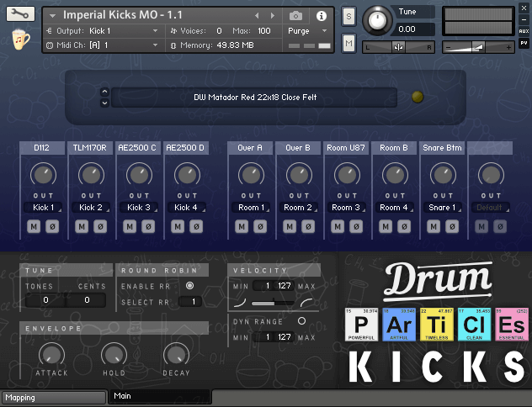The image size is (532, 407).
Task: Select the Essential Es element tile
Action: click(x=512, y=325)
